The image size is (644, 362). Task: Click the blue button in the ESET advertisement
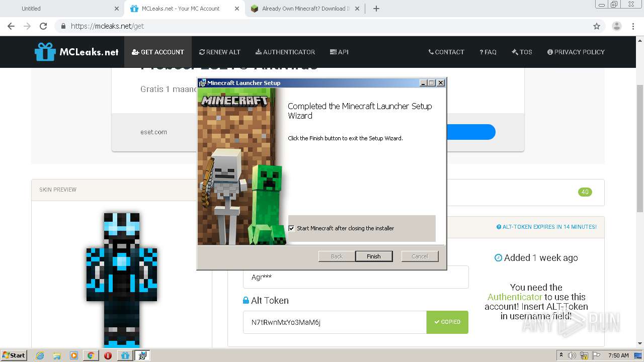coord(470,132)
